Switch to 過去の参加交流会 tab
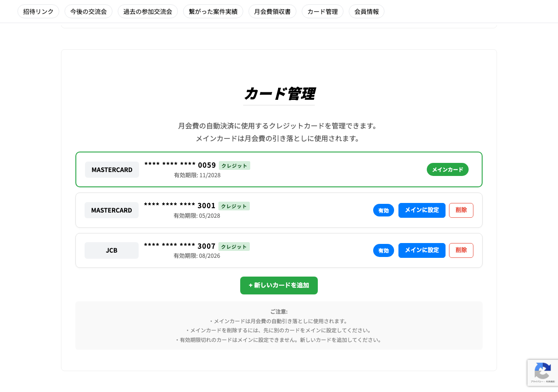558x392 pixels. [x=147, y=11]
